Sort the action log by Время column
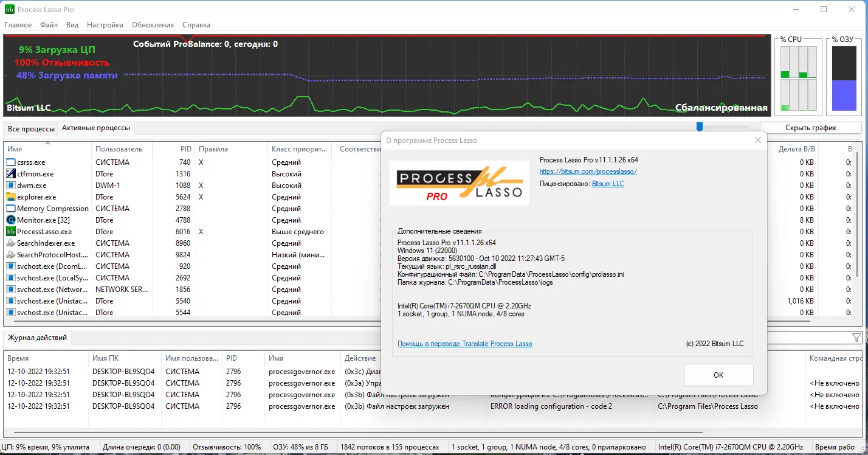Image resolution: width=868 pixels, height=455 pixels. click(x=46, y=358)
